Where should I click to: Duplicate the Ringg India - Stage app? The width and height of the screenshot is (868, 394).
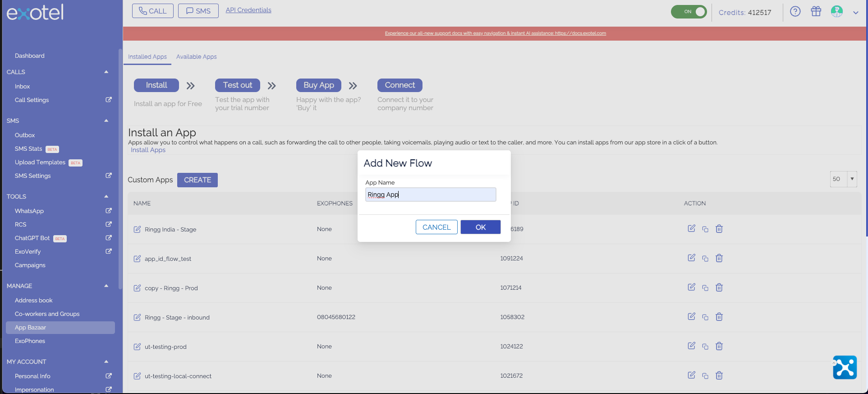(x=705, y=229)
